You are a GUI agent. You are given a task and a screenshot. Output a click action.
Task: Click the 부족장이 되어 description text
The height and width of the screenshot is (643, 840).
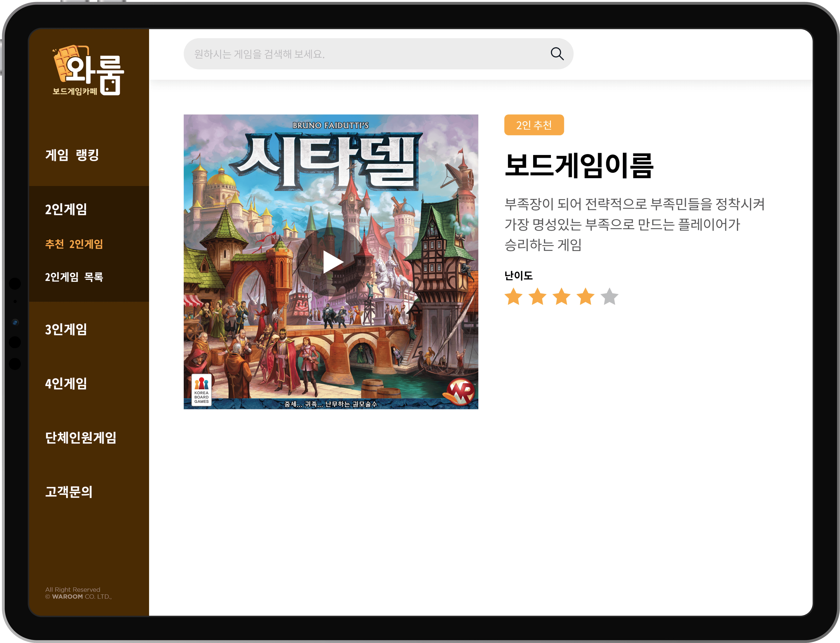click(x=635, y=224)
